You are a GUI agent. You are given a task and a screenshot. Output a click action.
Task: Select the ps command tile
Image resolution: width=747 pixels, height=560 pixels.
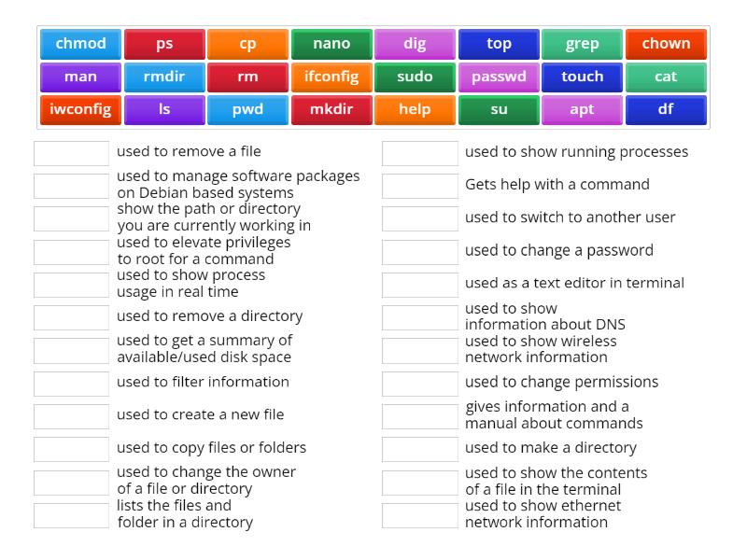163,43
